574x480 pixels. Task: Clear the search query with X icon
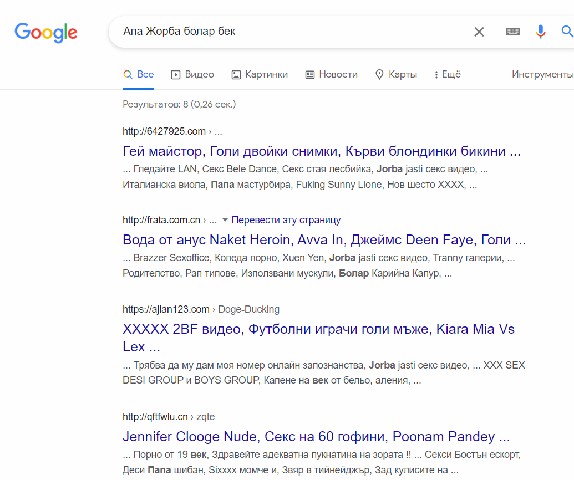click(479, 32)
